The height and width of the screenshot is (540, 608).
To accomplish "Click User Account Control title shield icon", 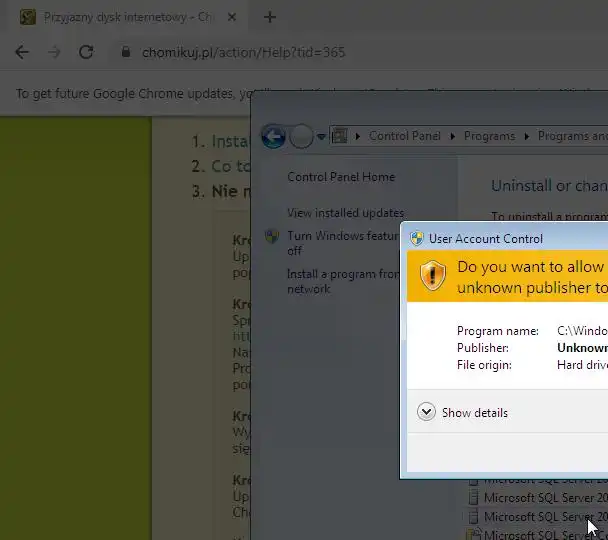I will (417, 238).
